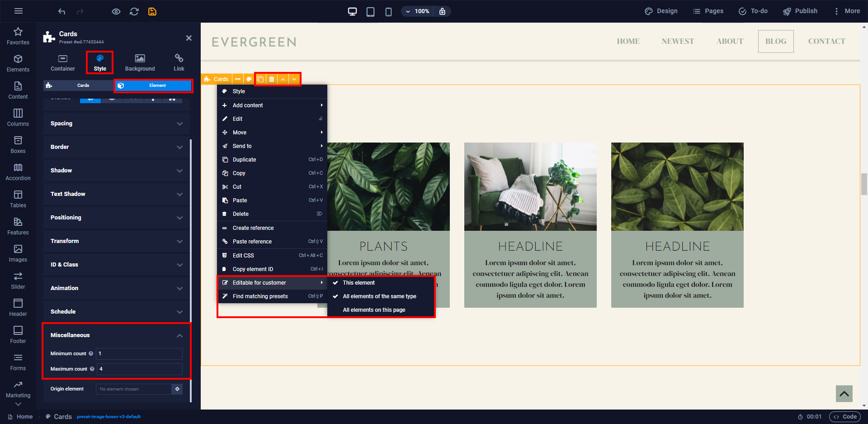The height and width of the screenshot is (424, 868).
Task: Click the Maximum count input field
Action: pos(140,369)
